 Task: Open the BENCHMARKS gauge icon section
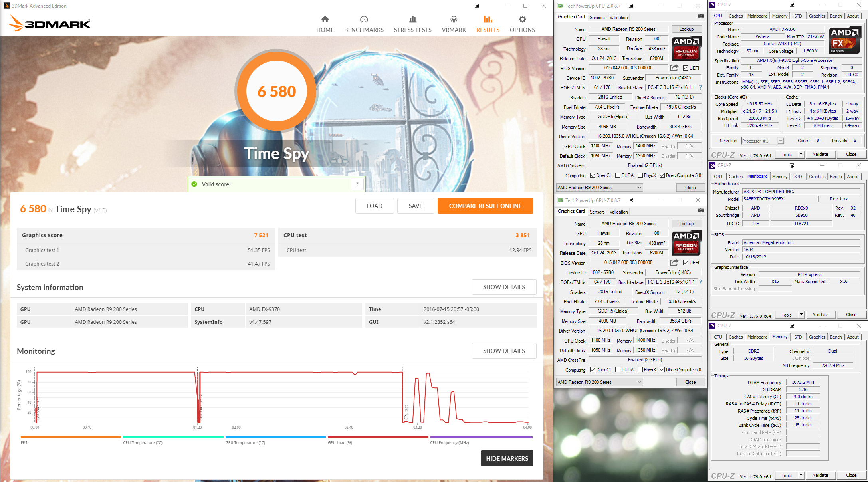(x=364, y=24)
